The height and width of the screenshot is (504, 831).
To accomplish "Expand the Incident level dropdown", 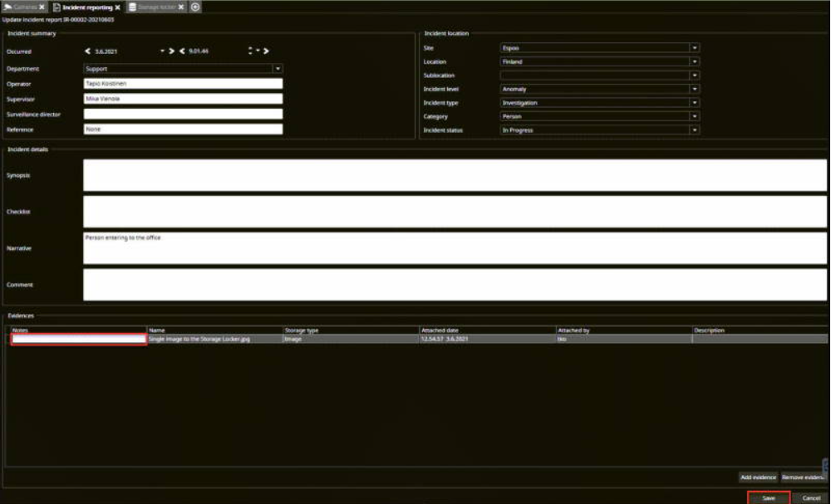I will (x=694, y=89).
